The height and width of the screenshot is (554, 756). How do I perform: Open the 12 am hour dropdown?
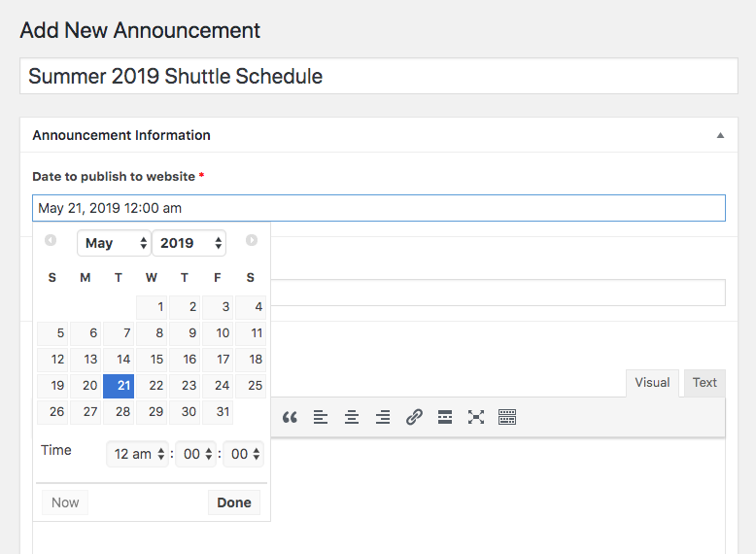pyautogui.click(x=137, y=454)
